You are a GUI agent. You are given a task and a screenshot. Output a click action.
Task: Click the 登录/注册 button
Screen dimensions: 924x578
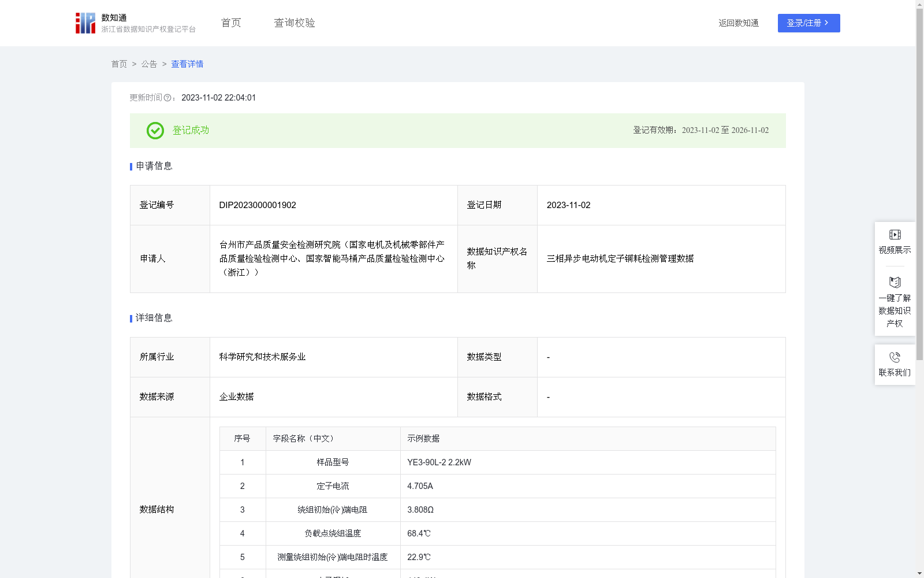[x=808, y=23]
